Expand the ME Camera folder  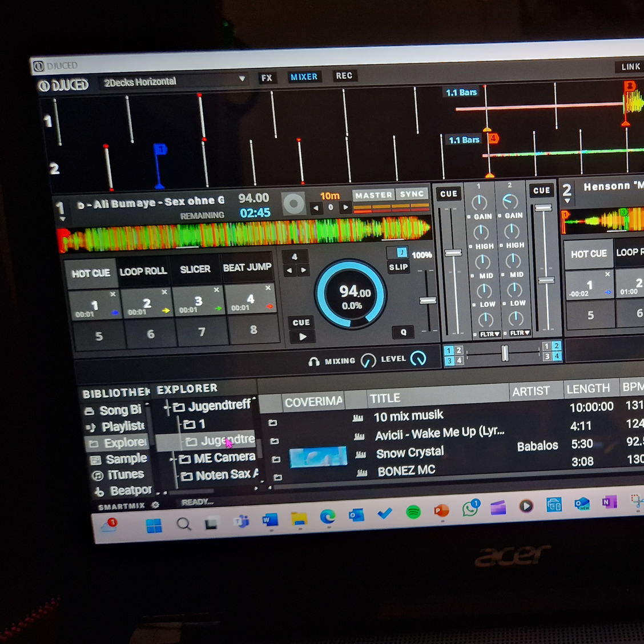coord(172,459)
